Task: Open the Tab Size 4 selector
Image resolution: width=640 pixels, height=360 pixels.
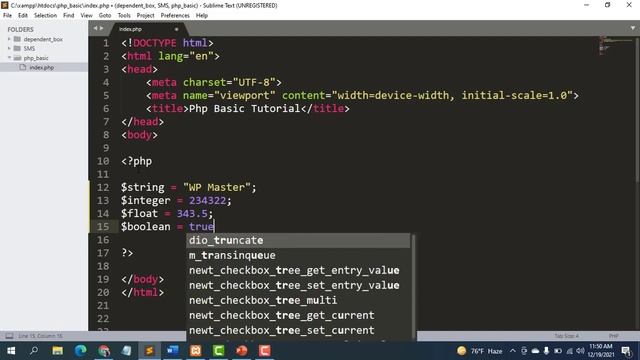Action: [567, 336]
